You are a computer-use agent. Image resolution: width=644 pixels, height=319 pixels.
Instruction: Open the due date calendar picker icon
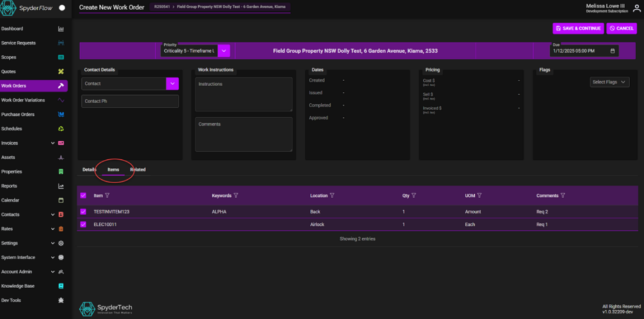[613, 51]
